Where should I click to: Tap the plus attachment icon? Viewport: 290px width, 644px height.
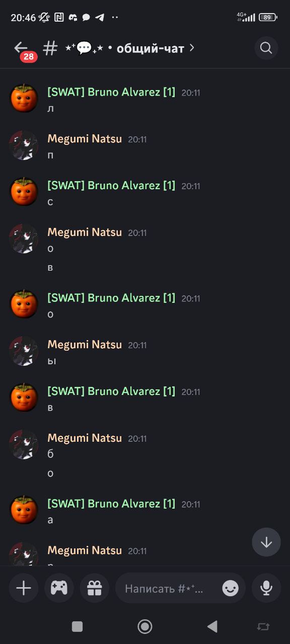click(x=24, y=588)
